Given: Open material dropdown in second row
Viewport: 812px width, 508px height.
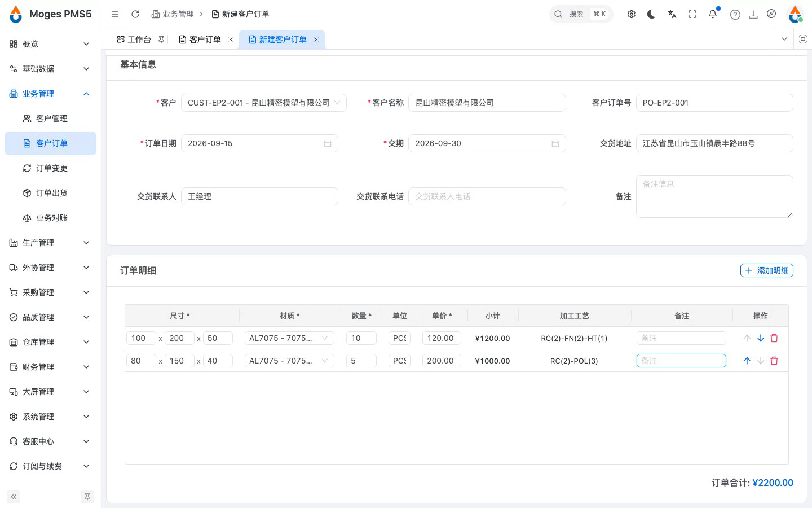Looking at the screenshot, I should point(289,361).
